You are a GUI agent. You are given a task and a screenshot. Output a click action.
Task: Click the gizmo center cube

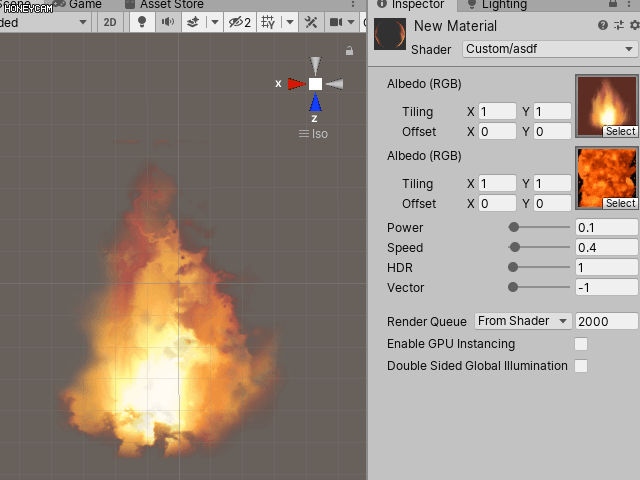(315, 84)
